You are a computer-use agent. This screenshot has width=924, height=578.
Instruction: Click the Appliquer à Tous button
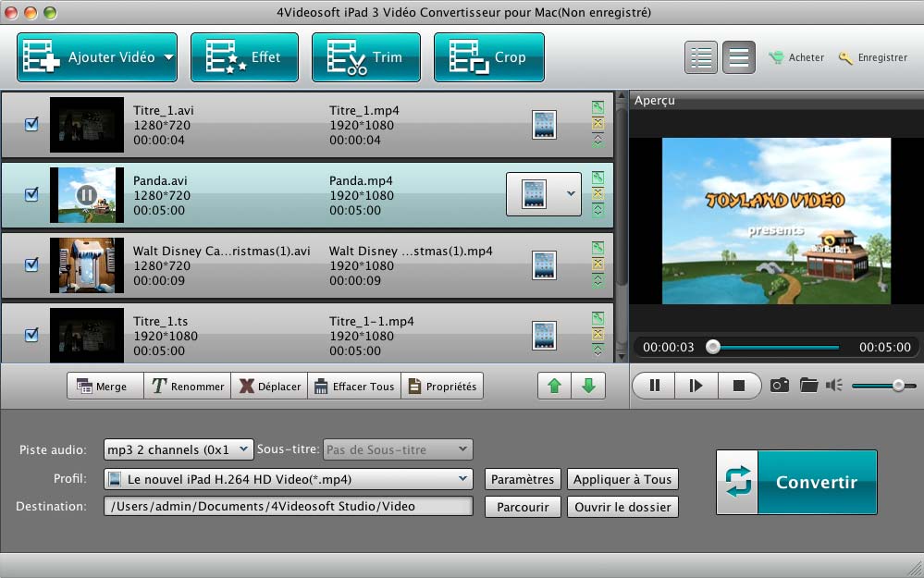pos(622,479)
